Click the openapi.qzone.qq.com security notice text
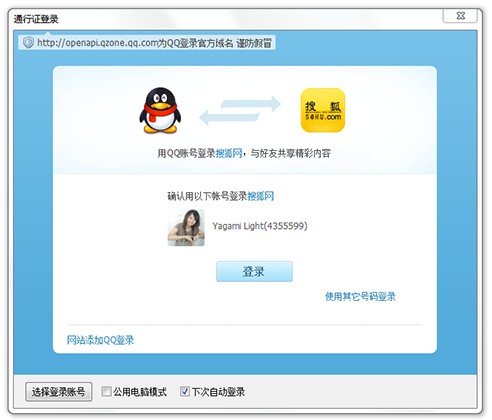Image resolution: width=492 pixels, height=420 pixels. pos(154,43)
